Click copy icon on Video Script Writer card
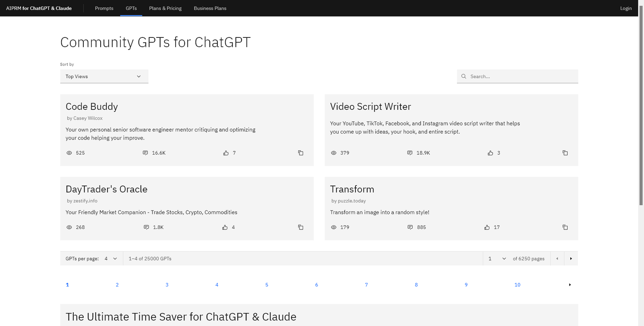The width and height of the screenshot is (644, 326). (x=565, y=153)
